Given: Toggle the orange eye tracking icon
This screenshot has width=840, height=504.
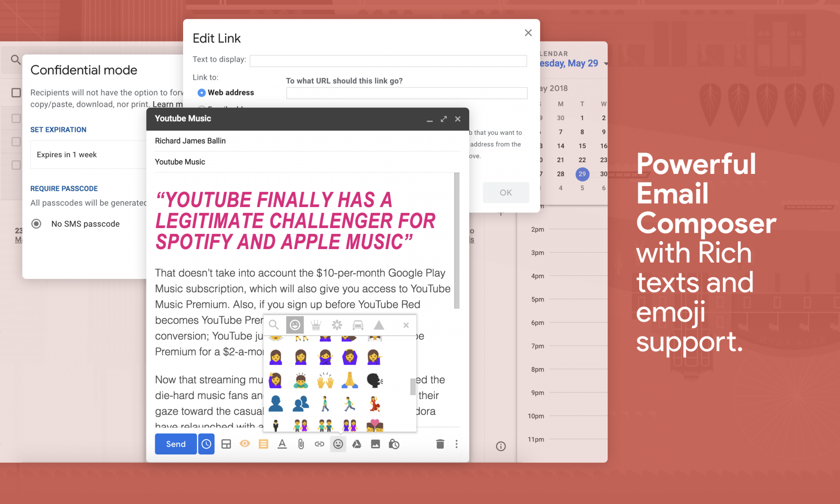Looking at the screenshot, I should [x=245, y=444].
